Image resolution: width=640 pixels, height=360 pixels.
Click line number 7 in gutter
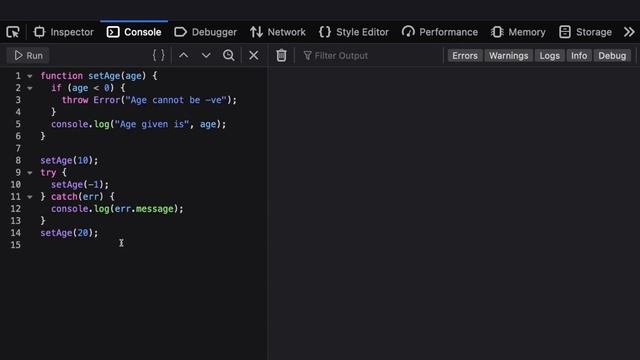point(18,148)
